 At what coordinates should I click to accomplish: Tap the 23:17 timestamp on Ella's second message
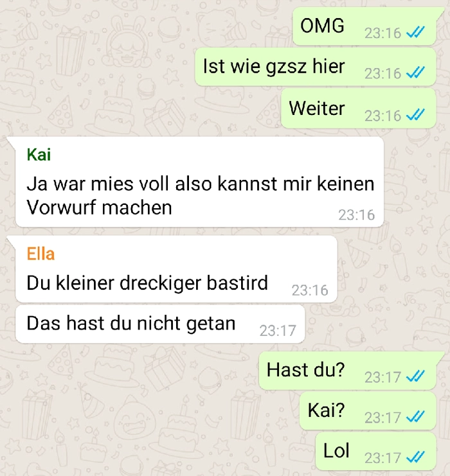(278, 331)
